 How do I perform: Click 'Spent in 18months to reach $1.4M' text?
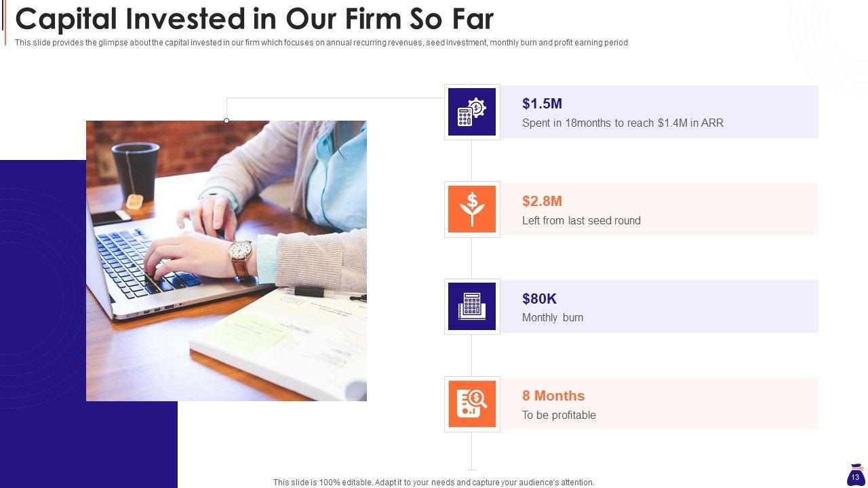coord(623,123)
